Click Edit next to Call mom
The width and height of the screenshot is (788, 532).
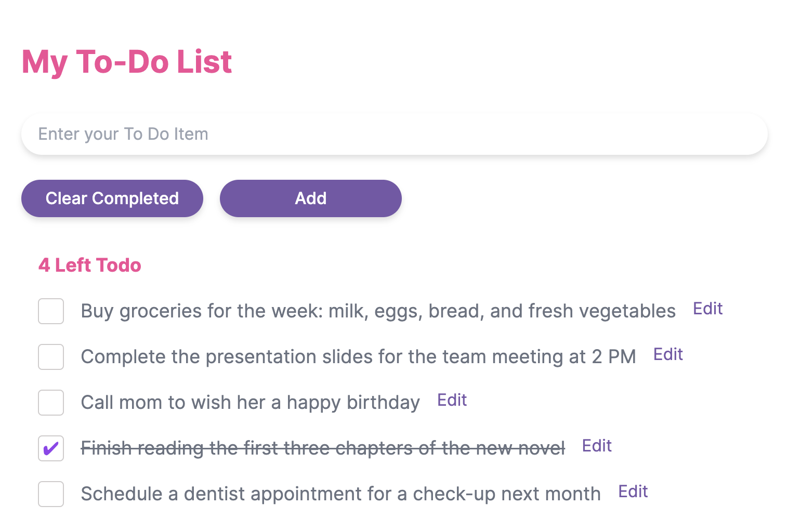click(x=452, y=400)
